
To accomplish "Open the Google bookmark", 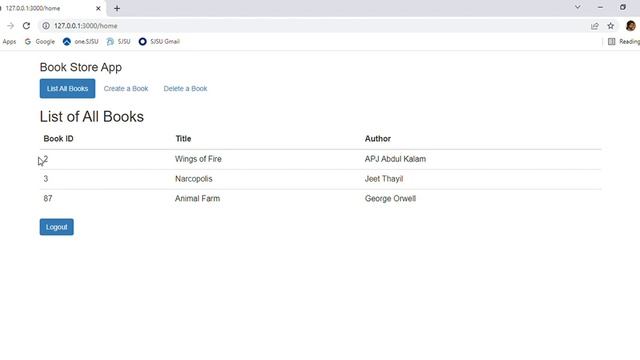I will (x=40, y=42).
